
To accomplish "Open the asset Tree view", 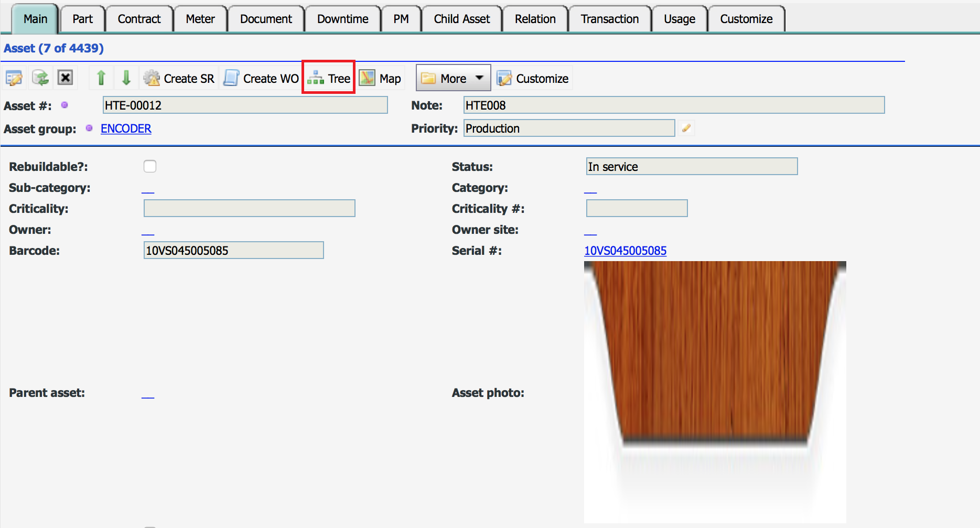I will coord(329,78).
